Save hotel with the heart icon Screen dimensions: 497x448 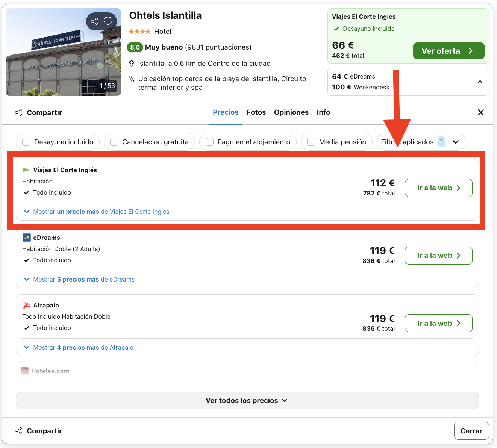point(108,21)
